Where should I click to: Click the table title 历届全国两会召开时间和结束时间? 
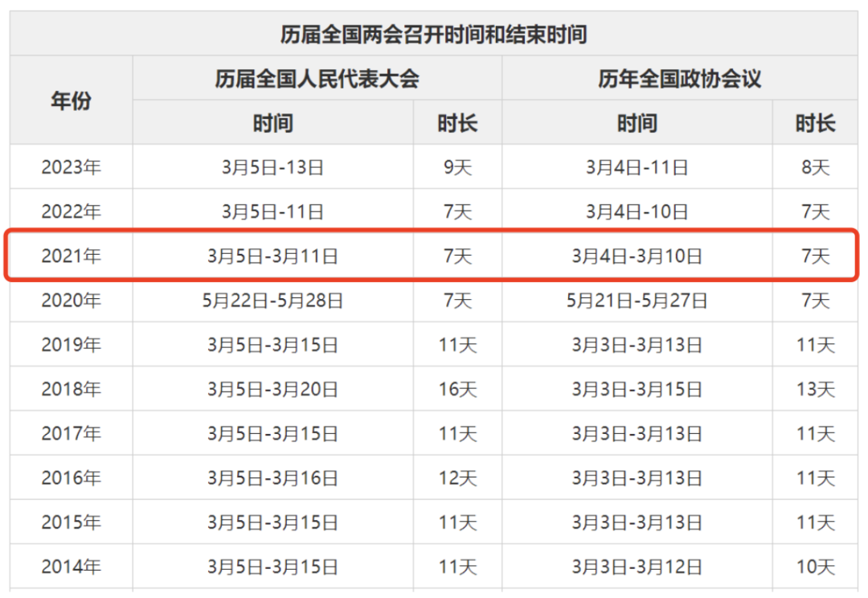[x=433, y=35]
